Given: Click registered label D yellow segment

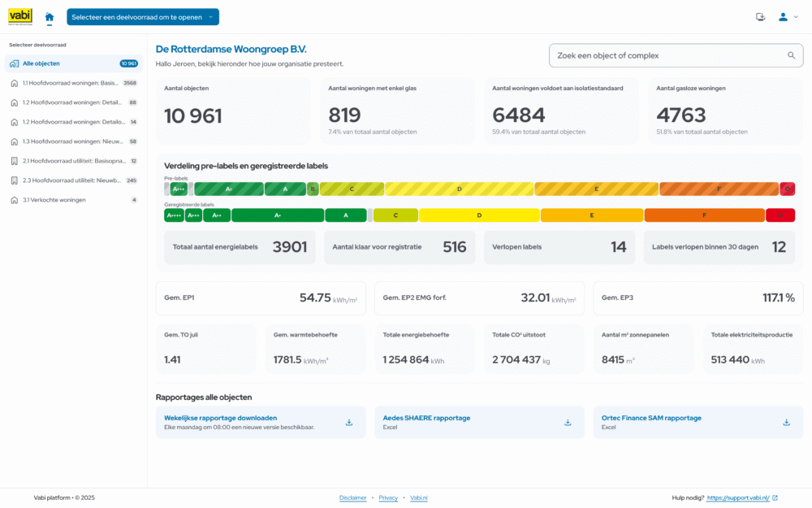Looking at the screenshot, I should [480, 215].
